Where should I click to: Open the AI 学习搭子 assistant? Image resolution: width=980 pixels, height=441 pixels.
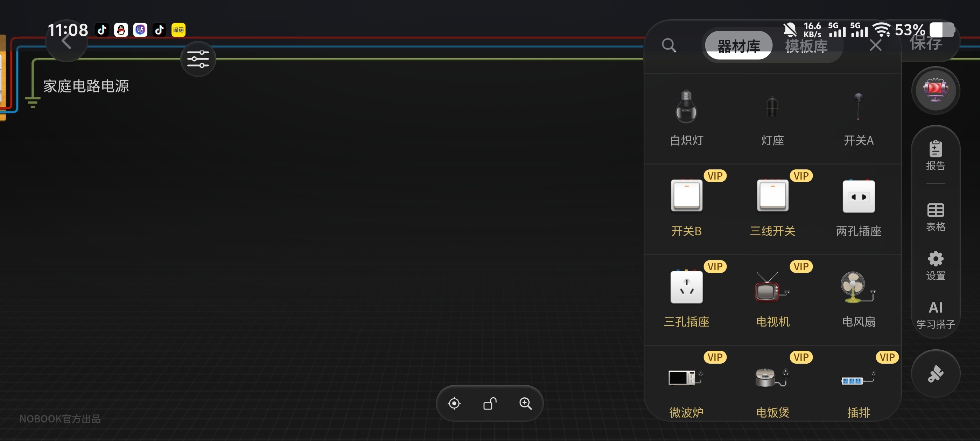pyautogui.click(x=936, y=315)
